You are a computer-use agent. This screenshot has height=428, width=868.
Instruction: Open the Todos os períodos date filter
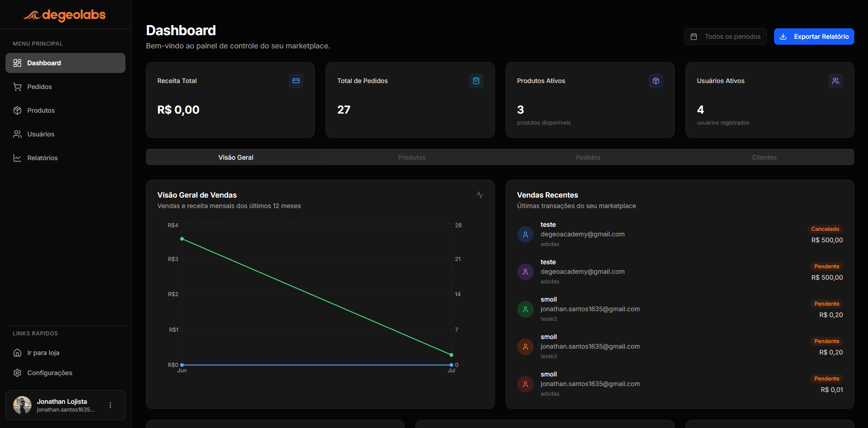(x=725, y=36)
